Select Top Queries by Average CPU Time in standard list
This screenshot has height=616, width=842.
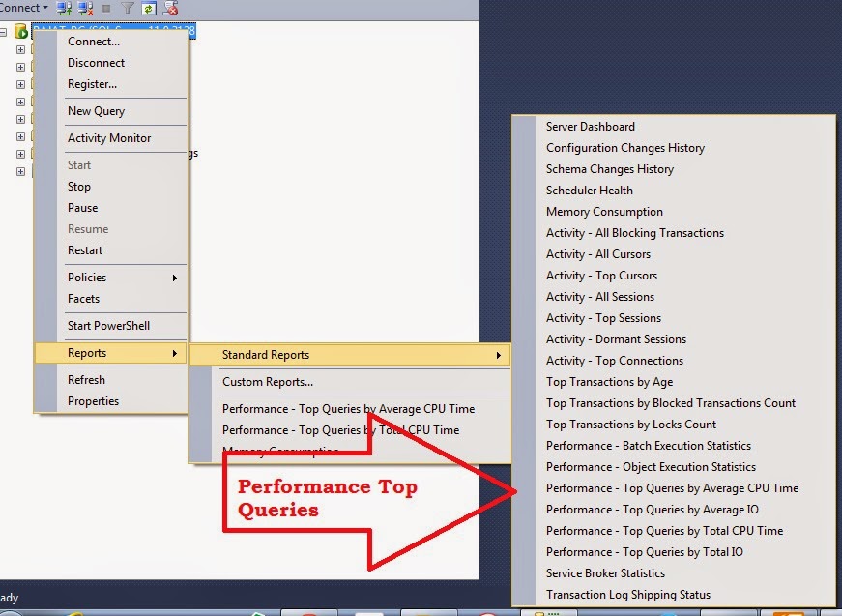point(672,488)
